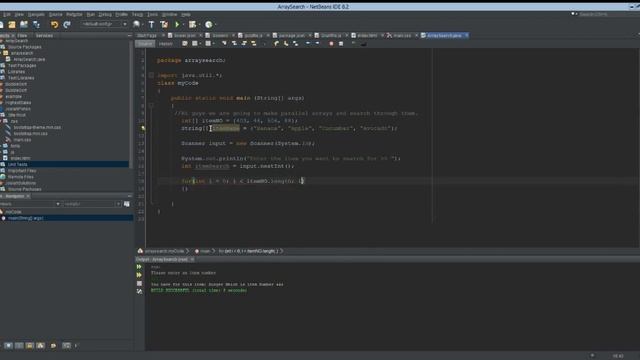Click the Clean and Build icon

point(164,24)
